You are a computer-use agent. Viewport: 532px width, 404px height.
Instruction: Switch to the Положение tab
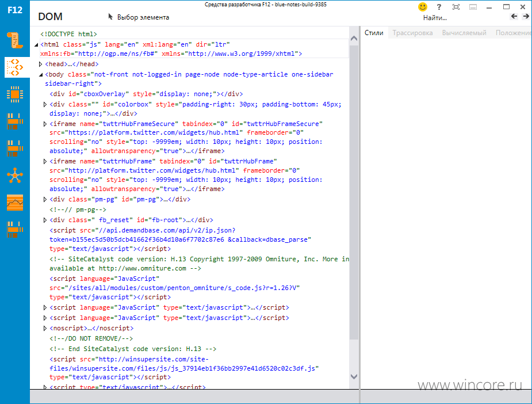pos(514,33)
